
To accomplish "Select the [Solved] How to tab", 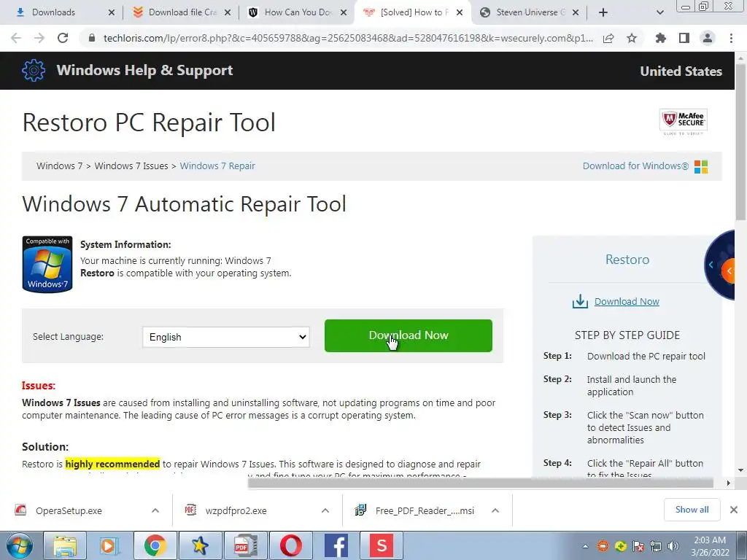I will click(x=414, y=12).
